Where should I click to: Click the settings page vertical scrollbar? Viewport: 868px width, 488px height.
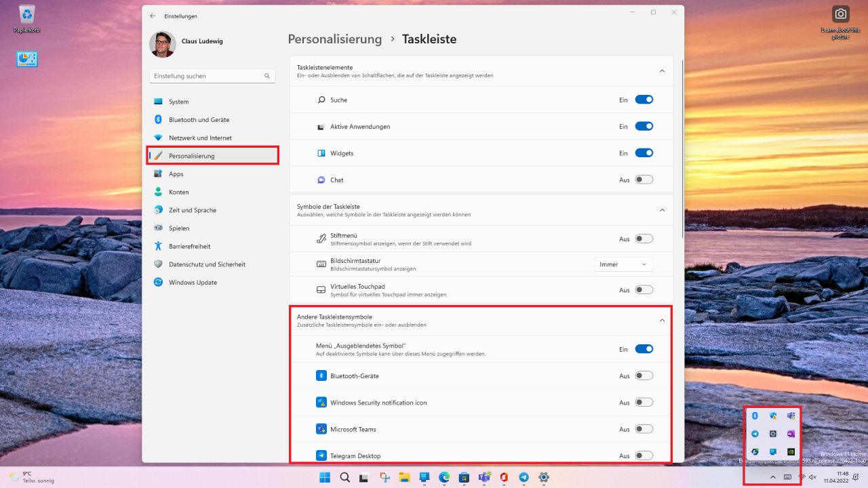tap(682, 149)
